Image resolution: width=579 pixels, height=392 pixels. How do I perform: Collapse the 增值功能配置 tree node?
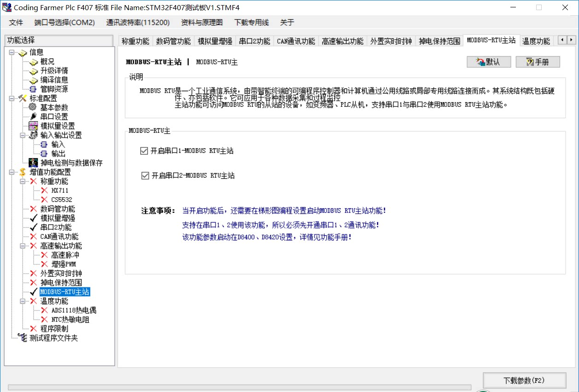pos(12,172)
